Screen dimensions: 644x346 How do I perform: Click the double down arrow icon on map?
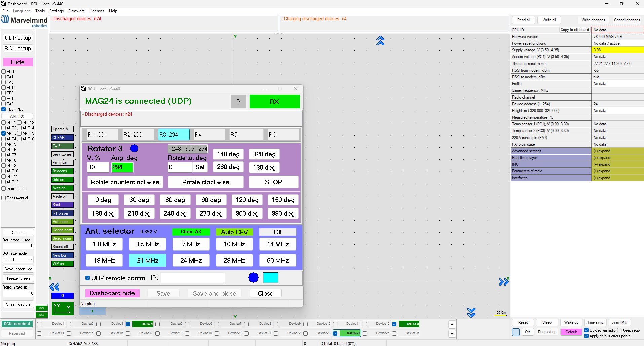(471, 313)
